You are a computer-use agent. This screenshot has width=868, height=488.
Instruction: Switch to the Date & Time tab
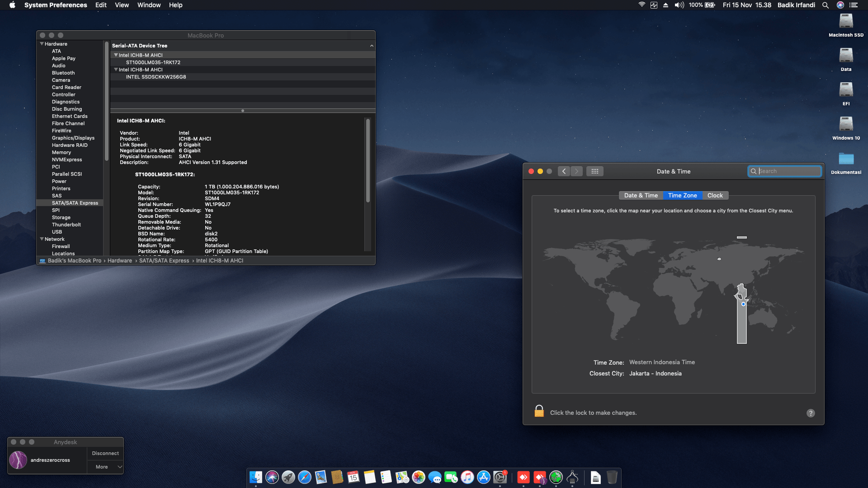pos(641,195)
